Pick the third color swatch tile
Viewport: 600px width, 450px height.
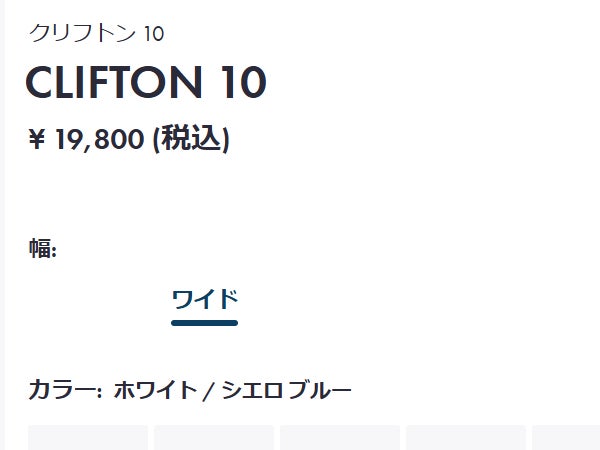(x=340, y=438)
